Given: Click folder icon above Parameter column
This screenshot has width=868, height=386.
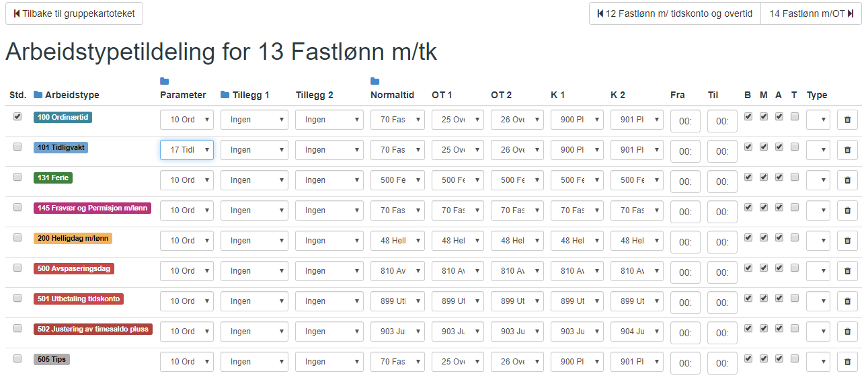Looking at the screenshot, I should click(x=165, y=81).
